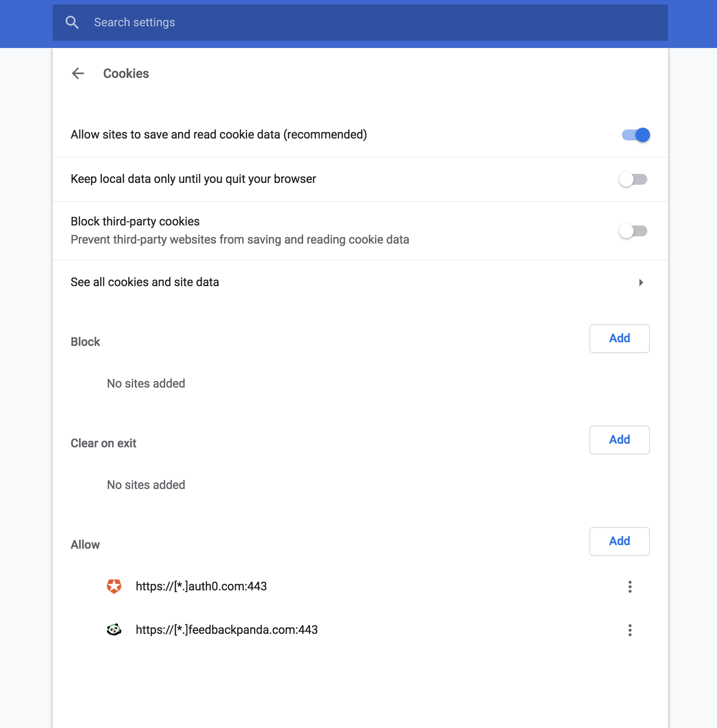717x728 pixels.
Task: Click Keep local data only label
Action: [x=193, y=179]
